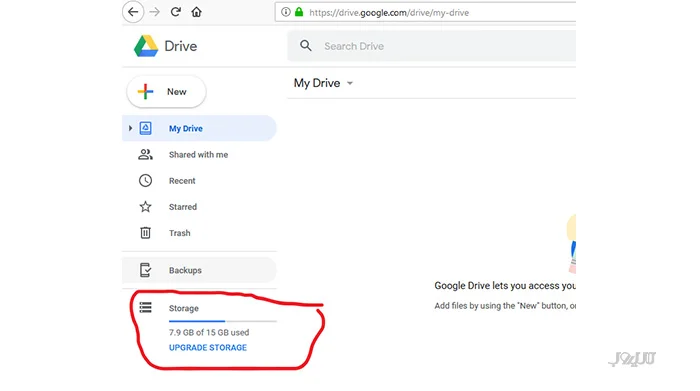Open Shared with me

[x=199, y=154]
